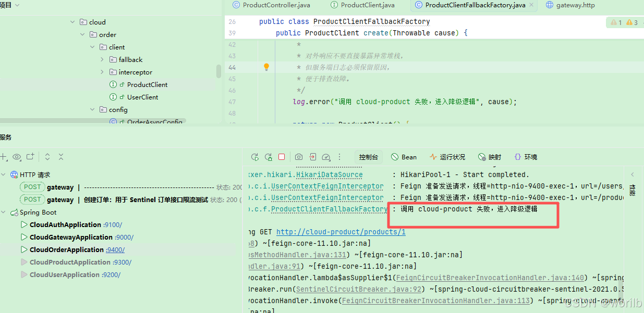Viewport: 644px width, 313px height.
Task: Collapse the order package node
Action: pyautogui.click(x=82, y=35)
